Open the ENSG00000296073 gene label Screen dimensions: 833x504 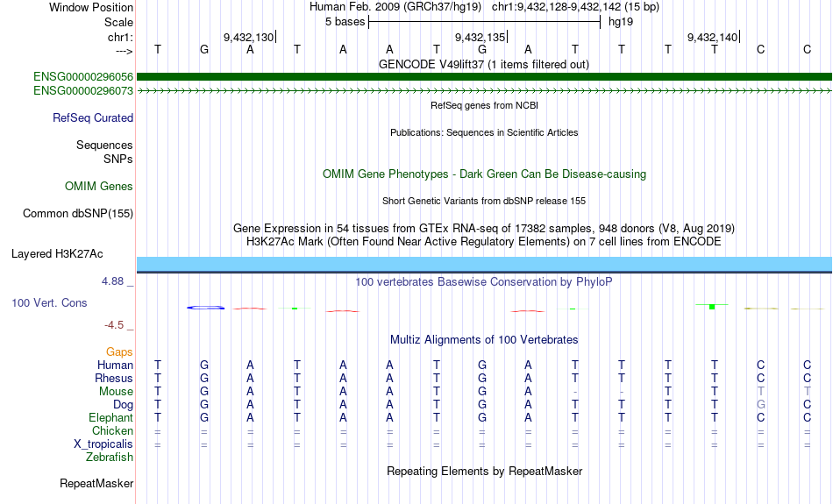tap(83, 91)
